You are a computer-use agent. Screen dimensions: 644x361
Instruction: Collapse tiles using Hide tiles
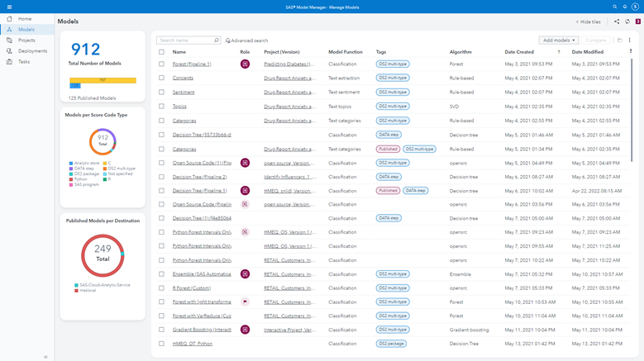(587, 21)
